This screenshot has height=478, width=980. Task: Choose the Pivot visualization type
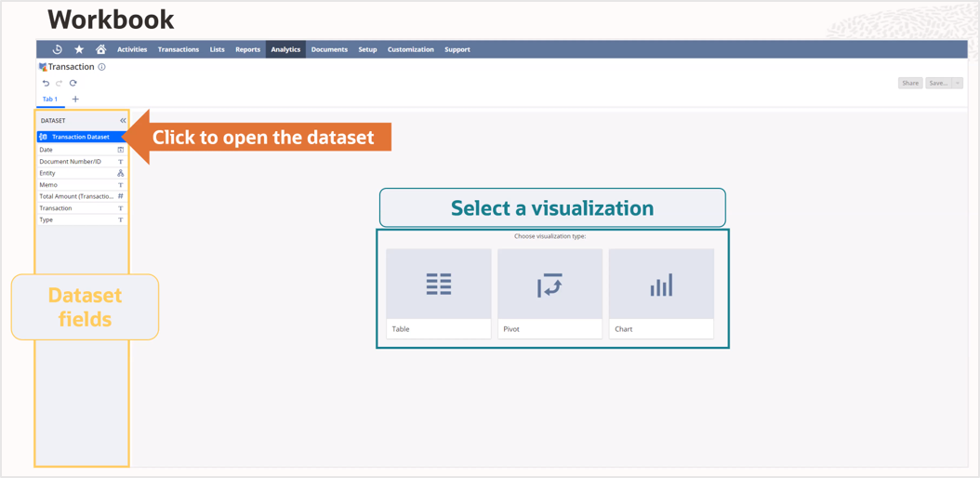[550, 293]
